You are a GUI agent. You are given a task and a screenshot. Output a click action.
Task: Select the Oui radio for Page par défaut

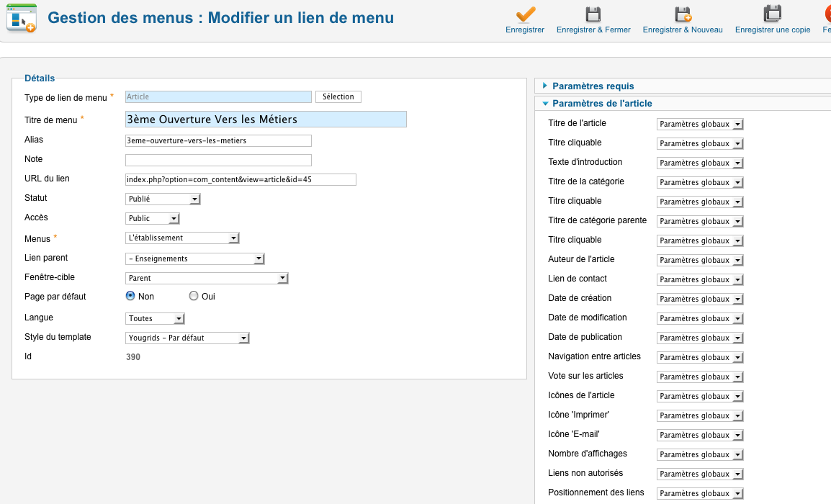[x=193, y=296]
